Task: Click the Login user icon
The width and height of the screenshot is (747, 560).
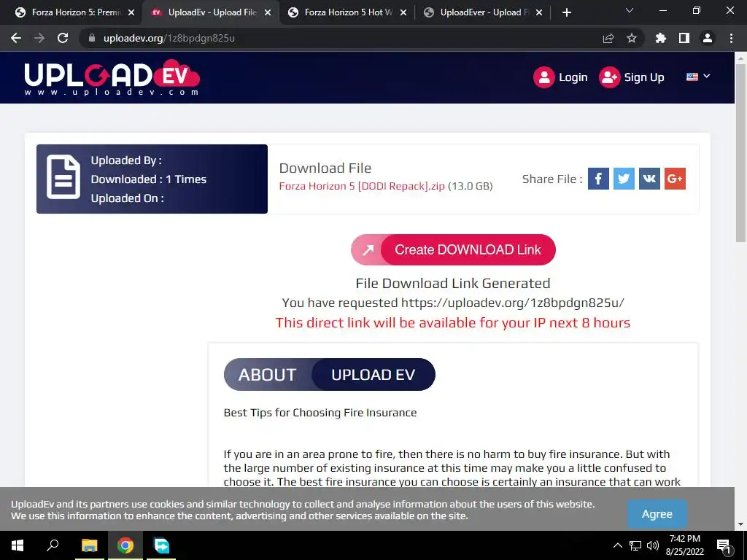Action: tap(544, 77)
